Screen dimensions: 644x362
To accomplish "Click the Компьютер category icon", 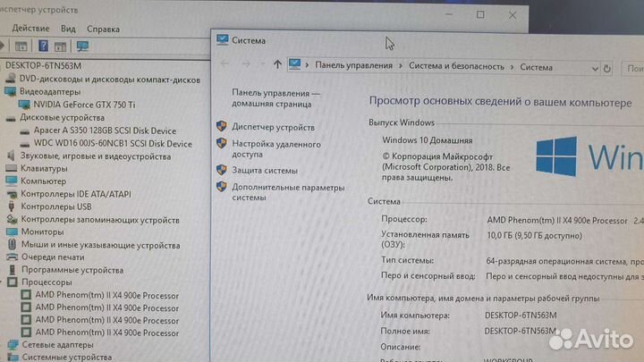I will (x=11, y=181).
